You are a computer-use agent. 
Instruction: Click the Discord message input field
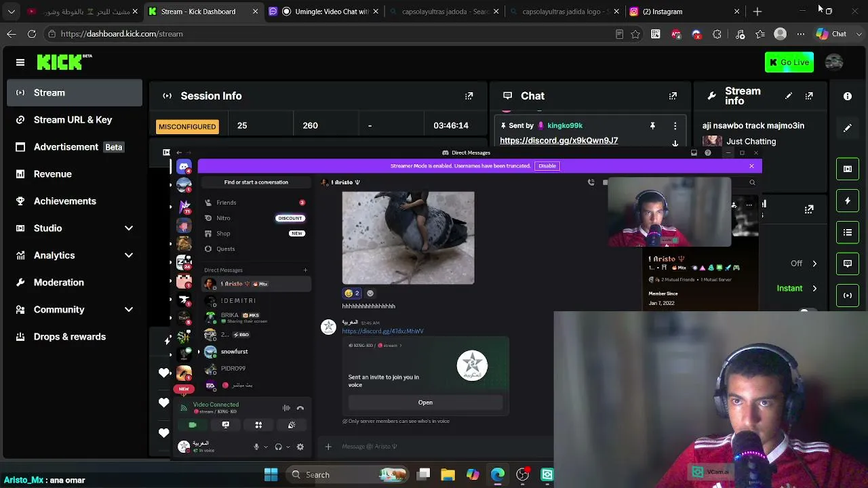[x=434, y=447]
